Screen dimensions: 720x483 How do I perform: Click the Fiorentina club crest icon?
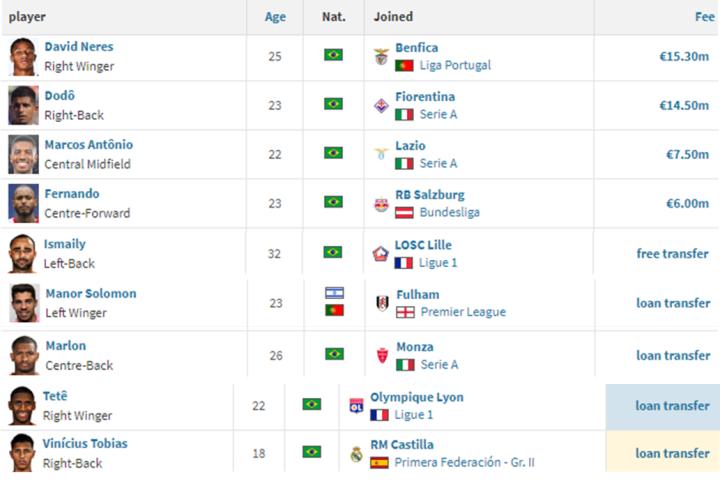pyautogui.click(x=381, y=105)
